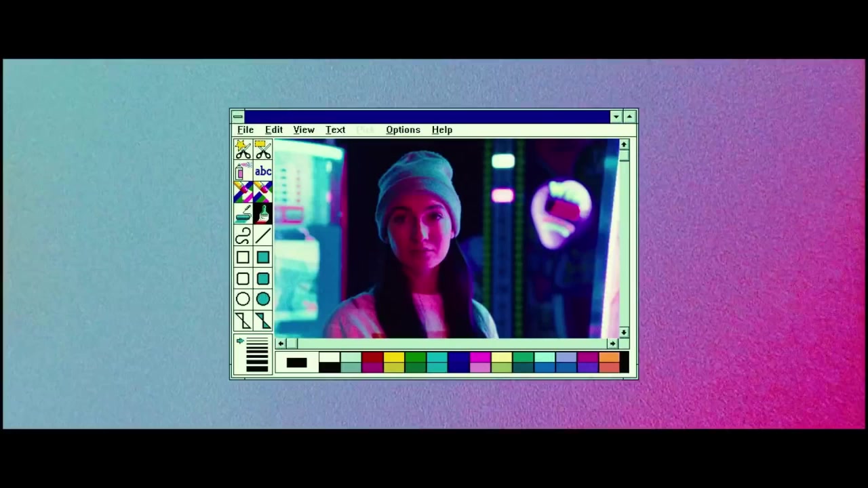Activate the abc Text tool
Screen dimensions: 868x488
[263, 171]
